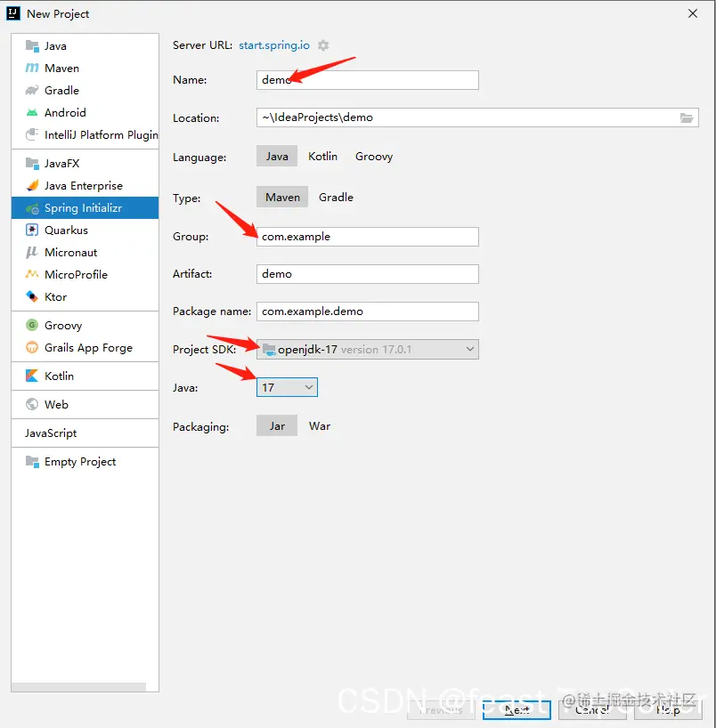Click the green Groovy circle icon
The width and height of the screenshot is (716, 728).
tap(32, 325)
